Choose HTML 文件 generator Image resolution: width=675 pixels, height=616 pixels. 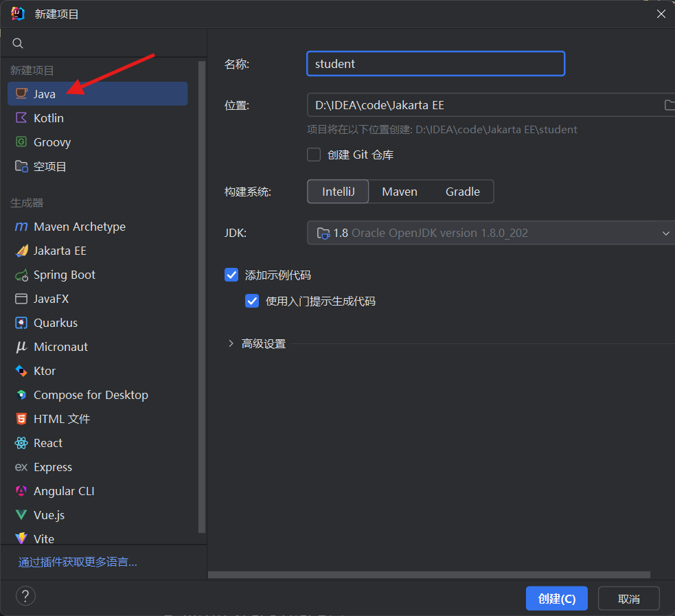point(98,419)
